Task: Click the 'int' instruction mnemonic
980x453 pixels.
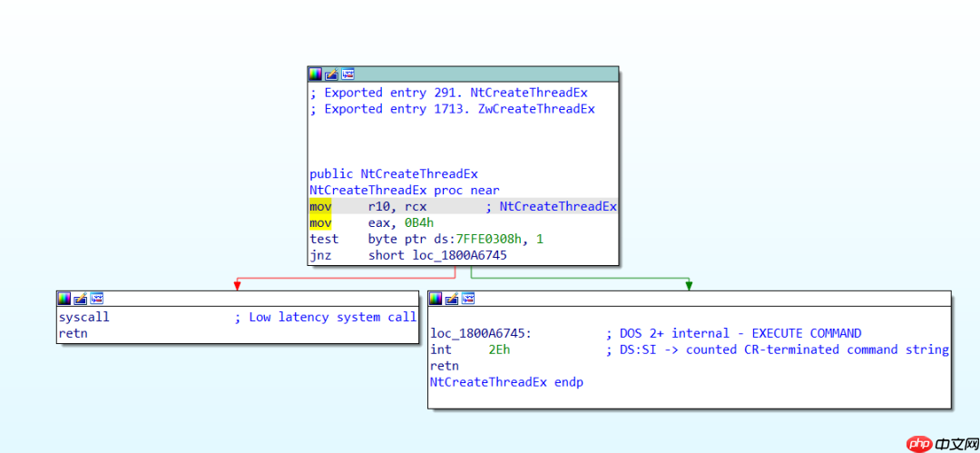Action: click(441, 350)
